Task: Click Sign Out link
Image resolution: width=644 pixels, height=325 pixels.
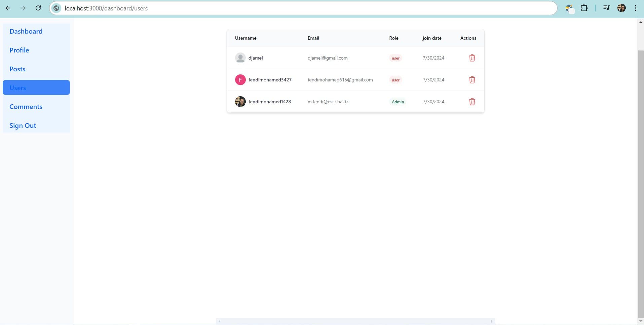Action: (23, 125)
